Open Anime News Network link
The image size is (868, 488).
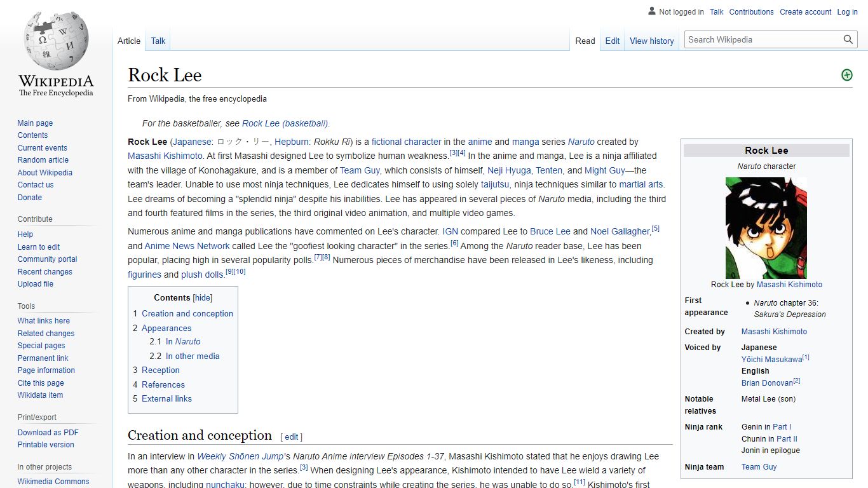(x=187, y=246)
